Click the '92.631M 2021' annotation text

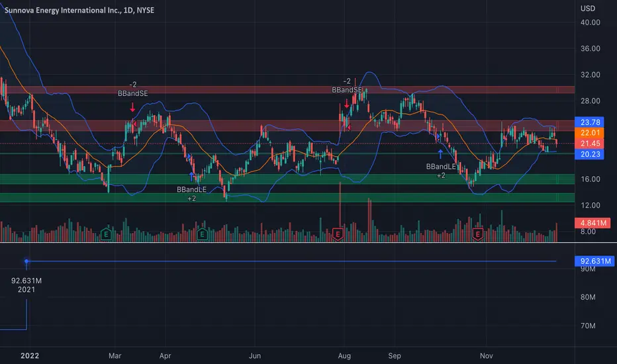pyautogui.click(x=26, y=285)
